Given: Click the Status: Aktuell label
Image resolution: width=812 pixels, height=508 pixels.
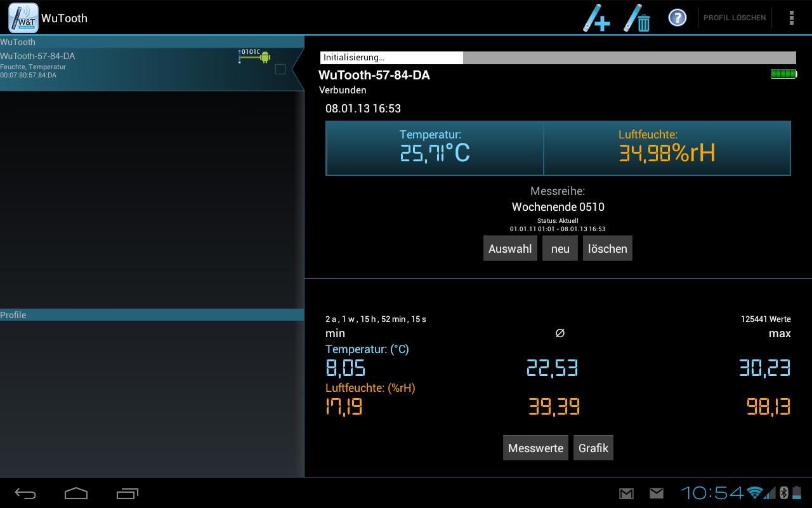Looking at the screenshot, I should [x=558, y=221].
